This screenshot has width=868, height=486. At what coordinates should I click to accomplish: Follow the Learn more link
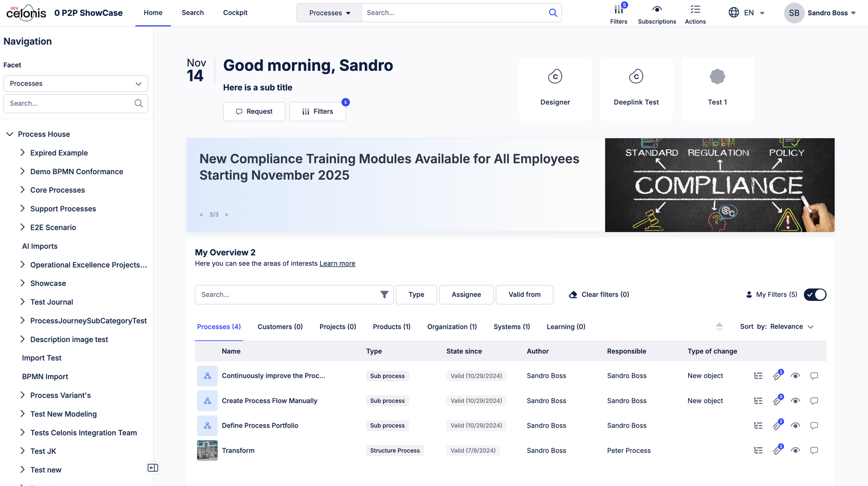(x=337, y=263)
